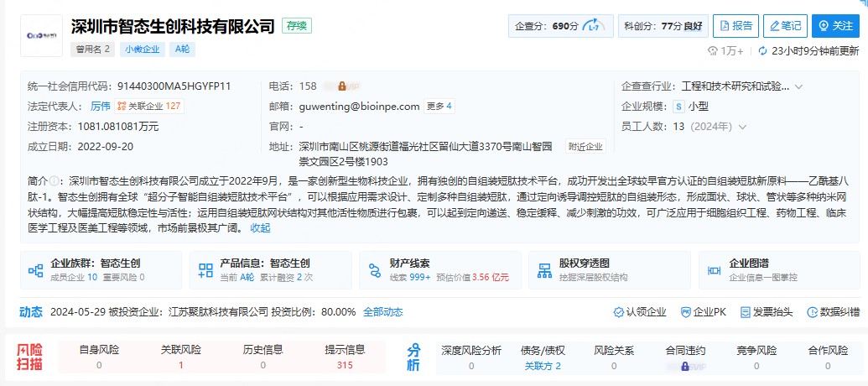Open legal representative 厉伟 link
The height and width of the screenshot is (386, 868).
pos(100,106)
